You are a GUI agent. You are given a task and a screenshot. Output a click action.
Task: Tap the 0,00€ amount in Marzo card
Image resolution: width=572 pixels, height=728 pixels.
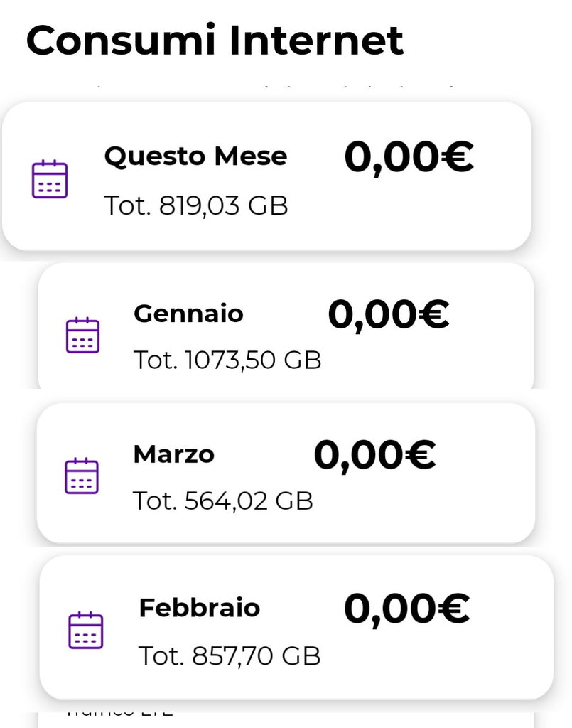coord(374,455)
